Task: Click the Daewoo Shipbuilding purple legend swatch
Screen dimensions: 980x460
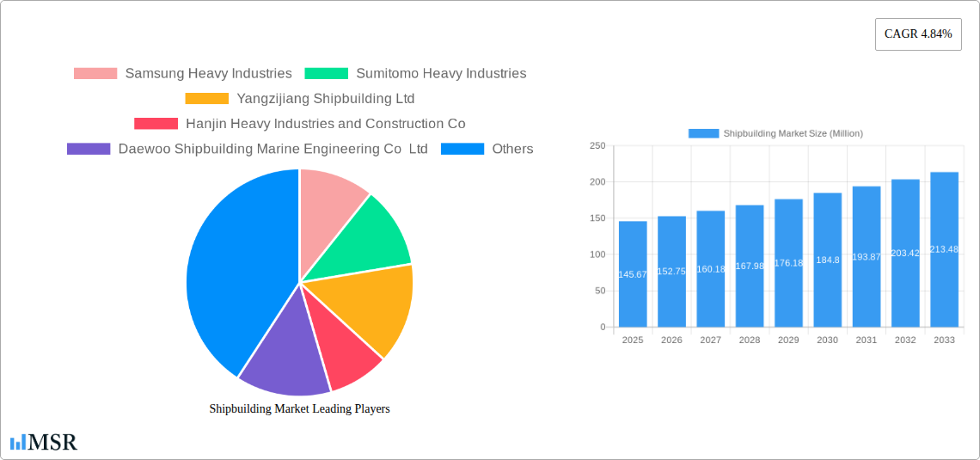Action: click(x=89, y=149)
